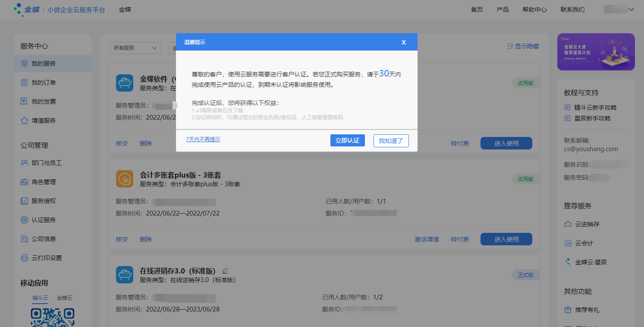Click the 立即认证 button

[x=348, y=140]
